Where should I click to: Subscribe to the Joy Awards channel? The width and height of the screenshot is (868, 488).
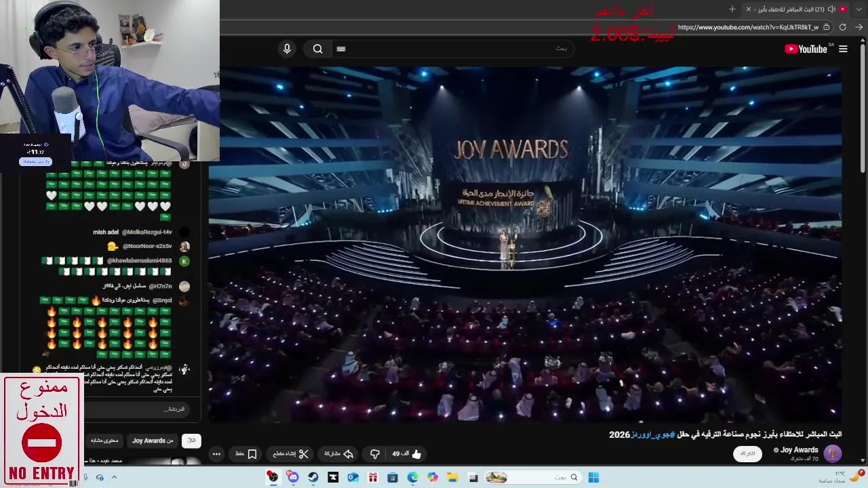747,453
